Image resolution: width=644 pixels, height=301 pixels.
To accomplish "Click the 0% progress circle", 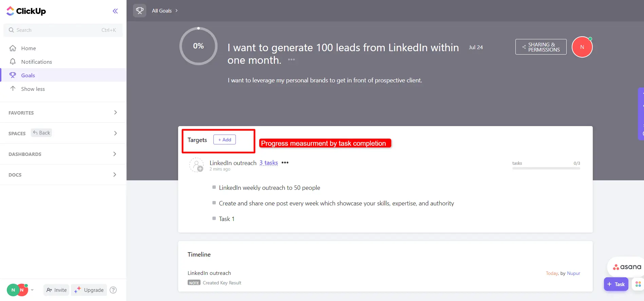I will click(x=198, y=46).
